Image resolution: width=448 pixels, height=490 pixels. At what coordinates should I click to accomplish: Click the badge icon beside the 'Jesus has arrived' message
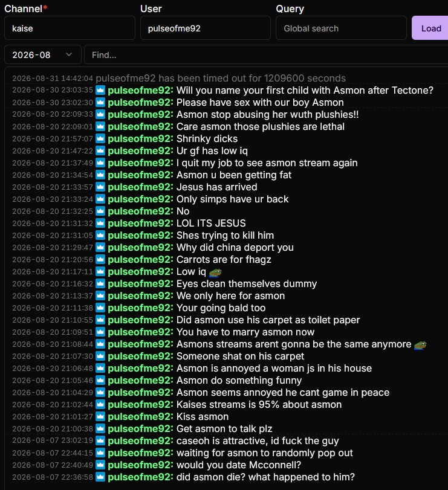click(100, 187)
